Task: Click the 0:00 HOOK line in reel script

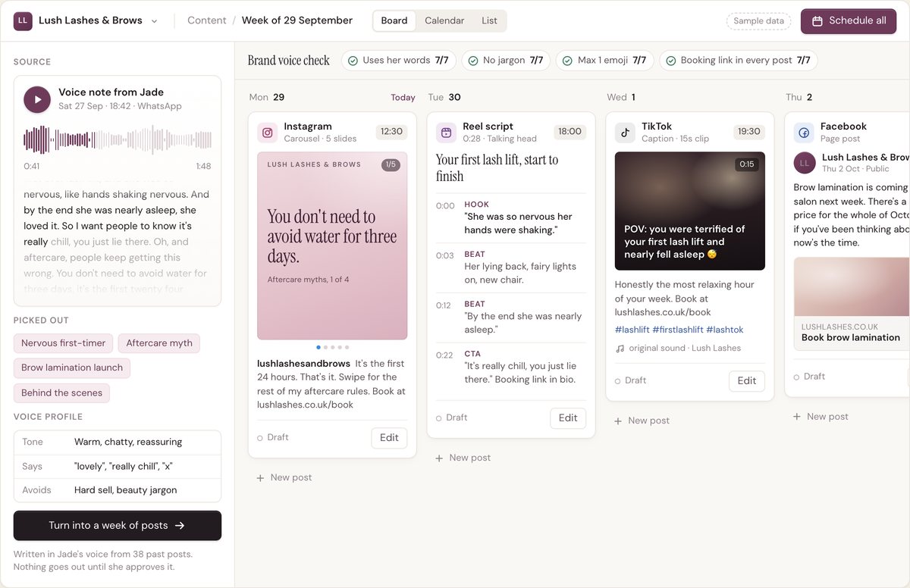Action: pyautogui.click(x=511, y=217)
